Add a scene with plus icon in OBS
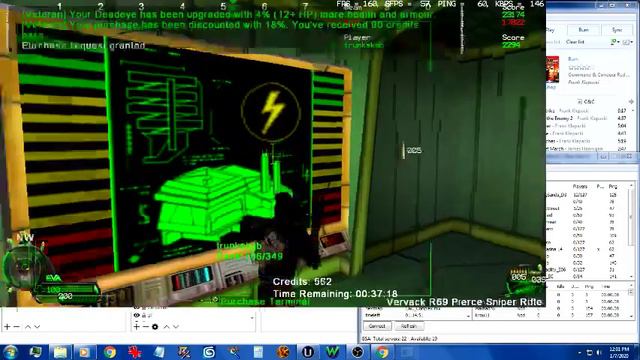This screenshot has height=360, width=640. tap(7, 327)
